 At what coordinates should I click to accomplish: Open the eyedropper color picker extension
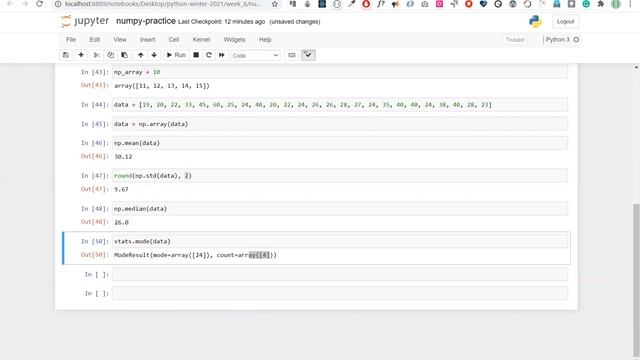tap(351, 4)
